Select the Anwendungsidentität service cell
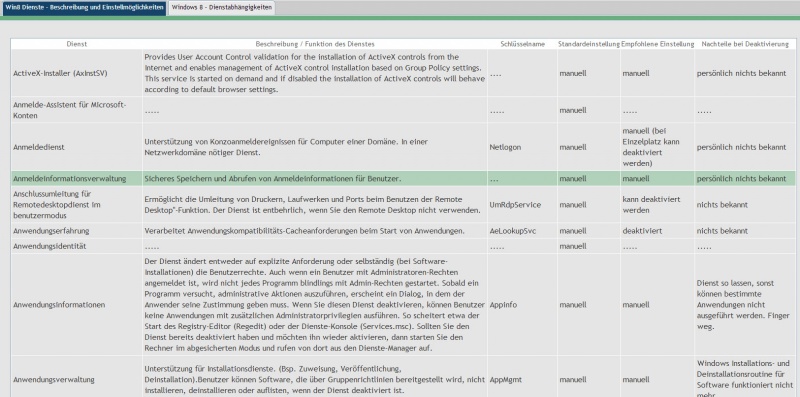Image resolution: width=800 pixels, height=397 pixels. coord(77,246)
